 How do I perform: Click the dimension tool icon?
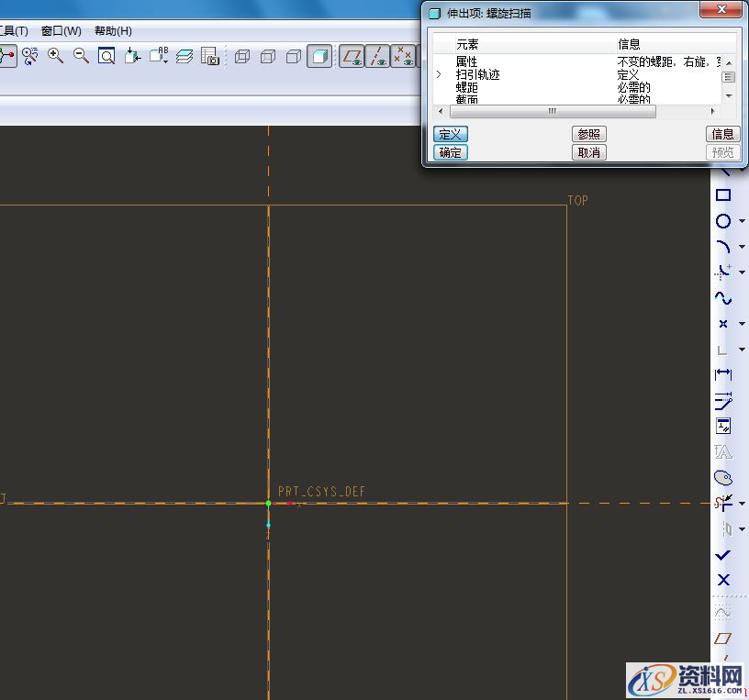point(723,374)
